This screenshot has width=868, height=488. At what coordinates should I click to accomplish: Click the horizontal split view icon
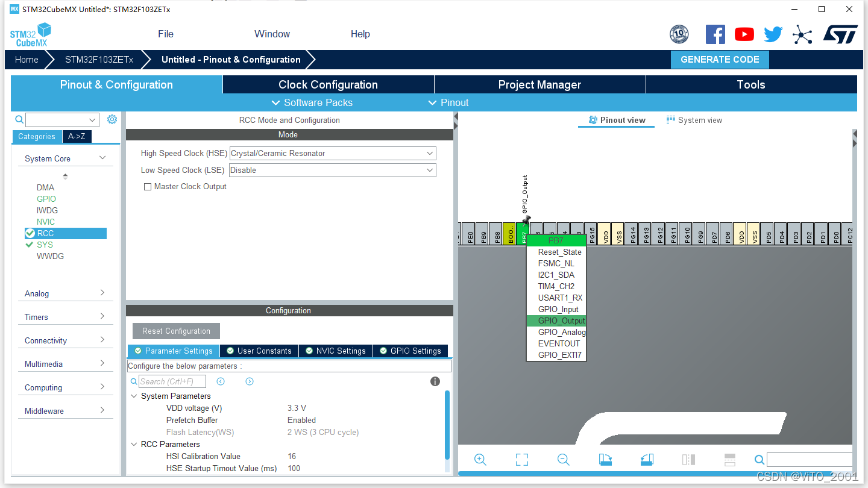[x=730, y=460]
